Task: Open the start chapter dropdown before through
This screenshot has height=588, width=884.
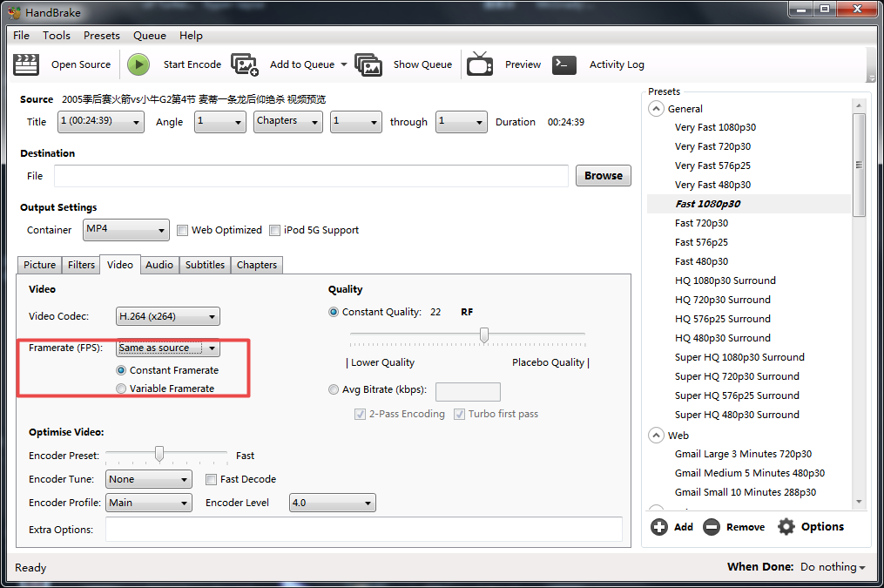Action: 356,122
